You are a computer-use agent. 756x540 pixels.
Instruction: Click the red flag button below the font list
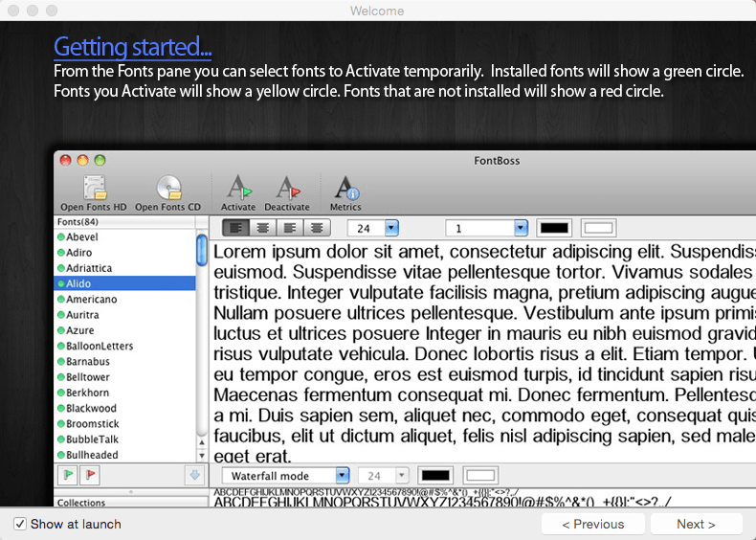tap(90, 475)
